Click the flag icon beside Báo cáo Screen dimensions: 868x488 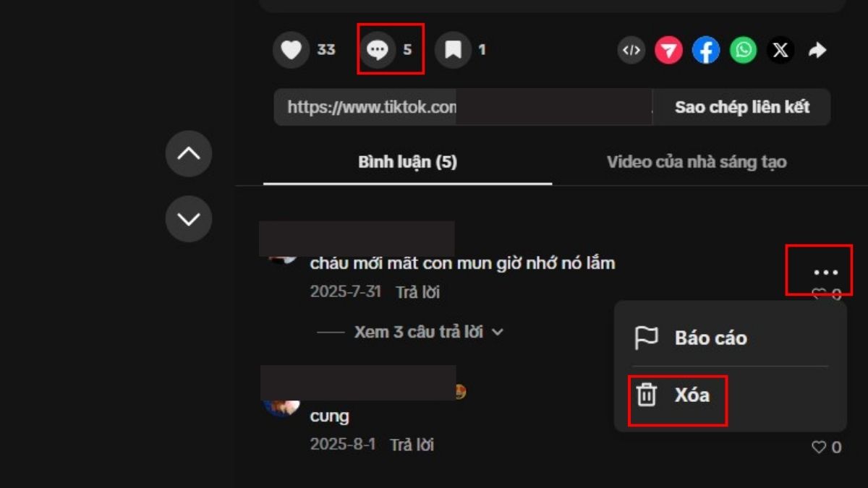tap(645, 338)
